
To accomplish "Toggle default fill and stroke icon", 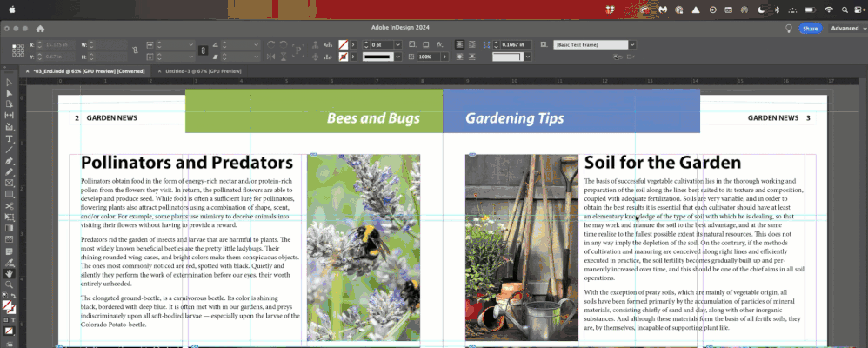I will [5, 295].
